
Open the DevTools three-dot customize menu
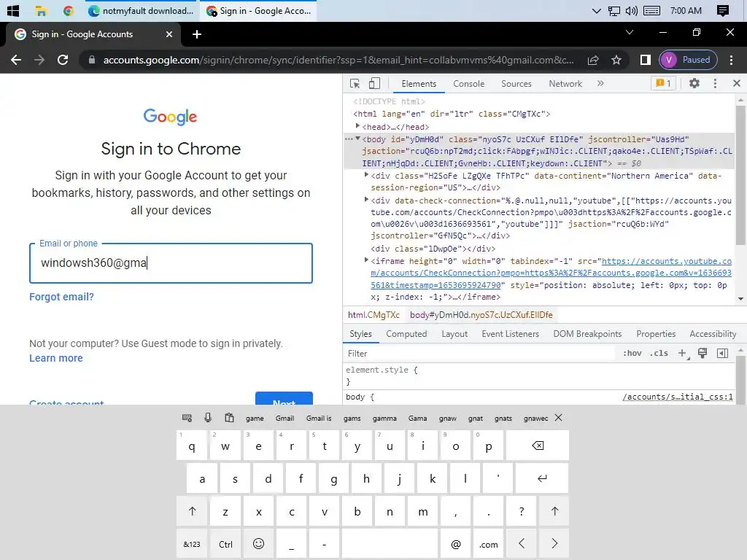pyautogui.click(x=715, y=83)
